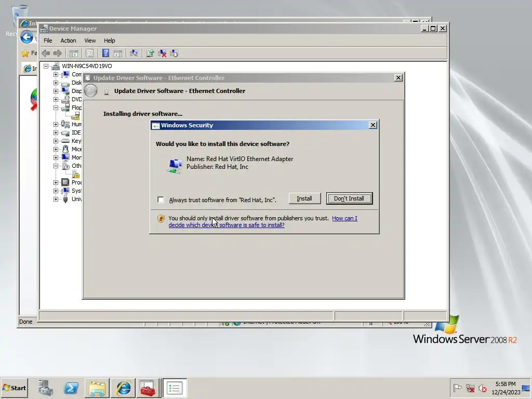
Task: Click Show/Hide Action Pane toolbar icon
Action: coord(118,54)
